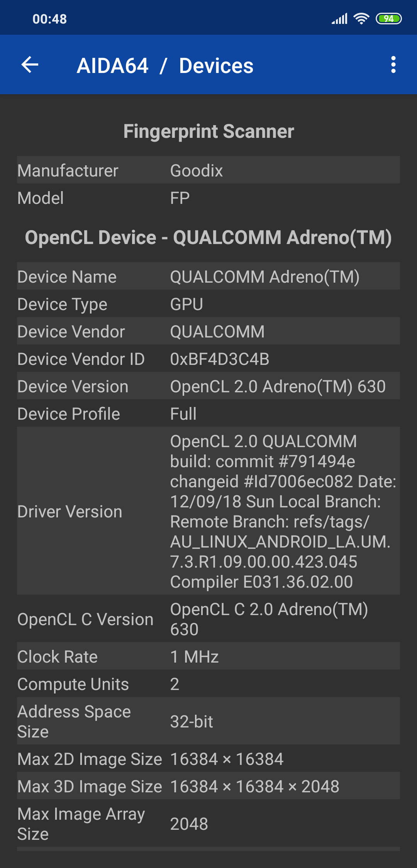Tap the back arrow icon
Viewport: 417px width, 868px height.
(30, 64)
